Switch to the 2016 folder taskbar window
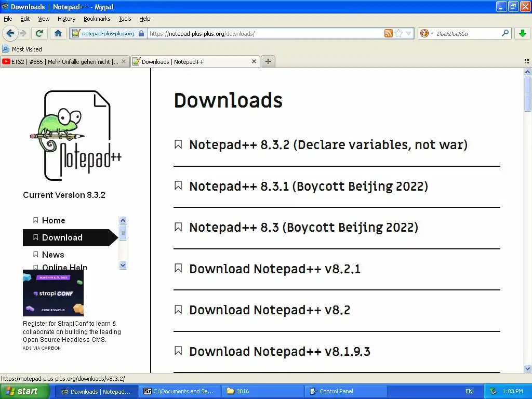Image resolution: width=532 pixels, height=399 pixels. point(262,392)
